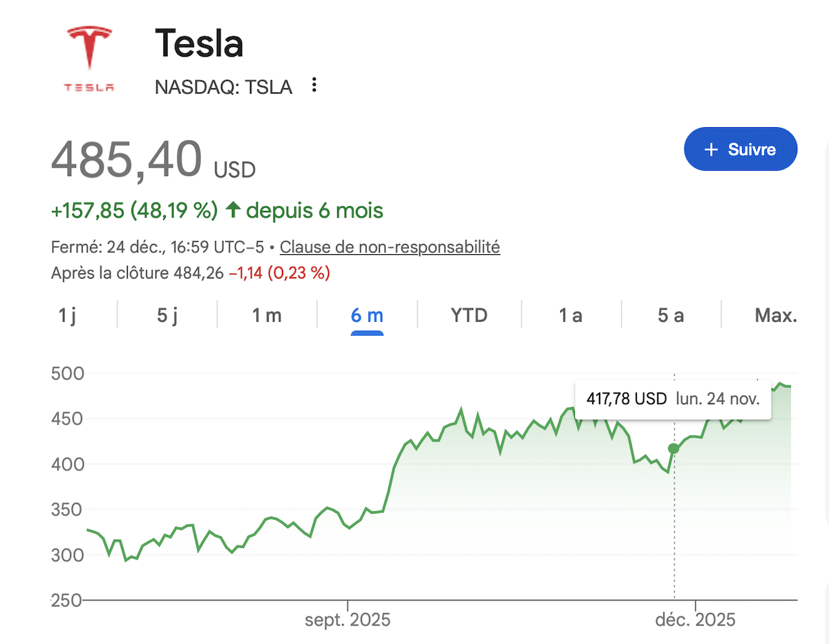Click the green upward arrow next to 48,19 %

pos(233,210)
